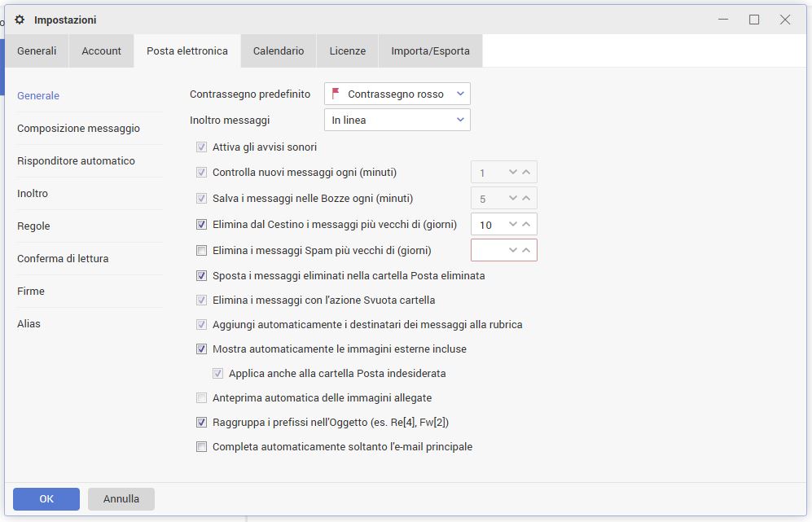Uncheck Mostra automaticamente le immagini esterne incluse

click(x=202, y=349)
